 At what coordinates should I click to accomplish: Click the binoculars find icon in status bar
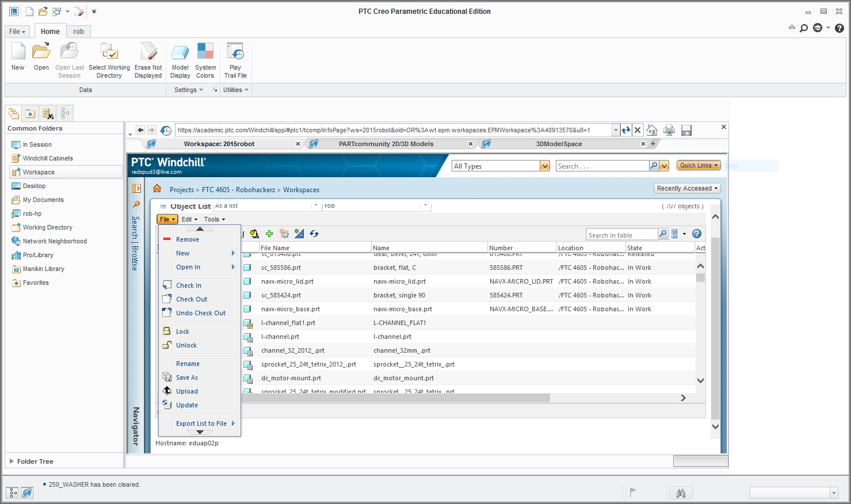pyautogui.click(x=681, y=492)
